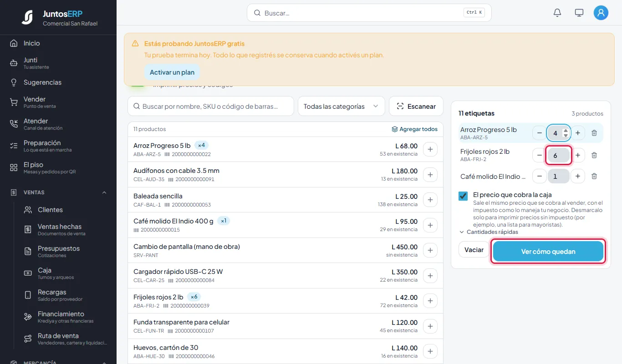Increase Café molido El Indio quantity
This screenshot has width=622, height=364.
(578, 176)
